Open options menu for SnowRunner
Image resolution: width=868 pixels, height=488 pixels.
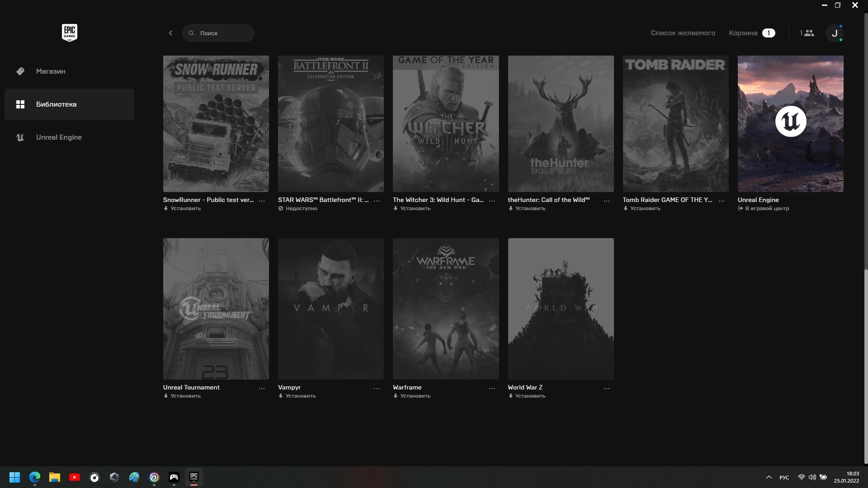[262, 200]
